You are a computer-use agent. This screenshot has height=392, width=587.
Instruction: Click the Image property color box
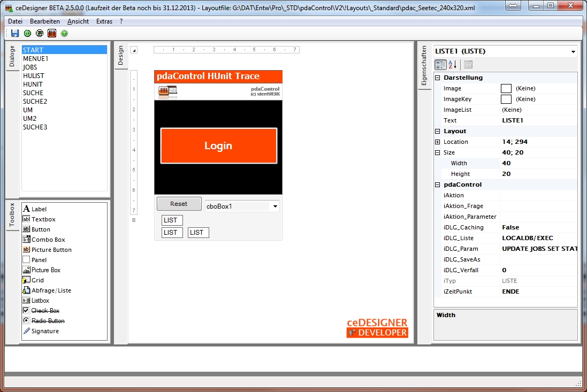click(506, 88)
